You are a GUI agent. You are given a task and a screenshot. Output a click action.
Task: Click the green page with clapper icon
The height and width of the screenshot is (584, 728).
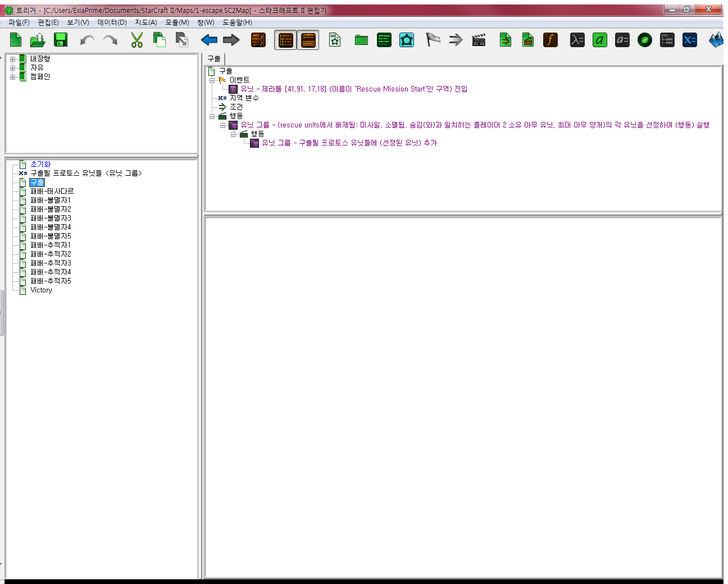point(528,40)
